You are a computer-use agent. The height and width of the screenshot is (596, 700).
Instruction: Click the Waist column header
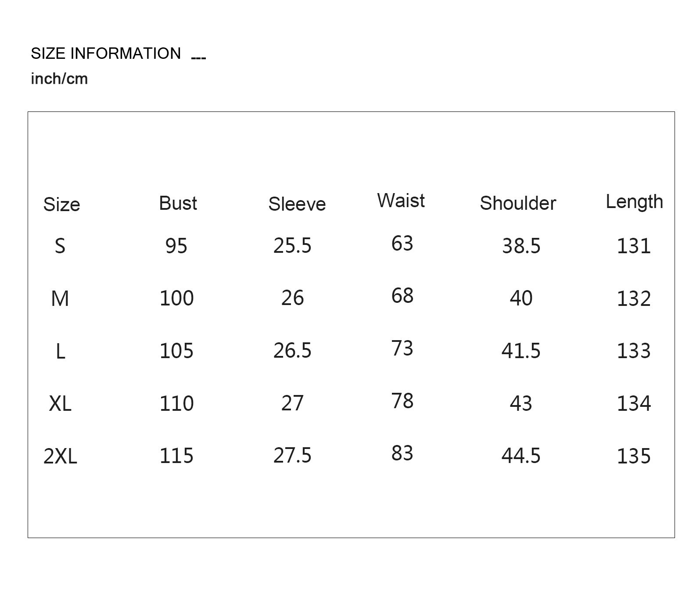(x=401, y=201)
